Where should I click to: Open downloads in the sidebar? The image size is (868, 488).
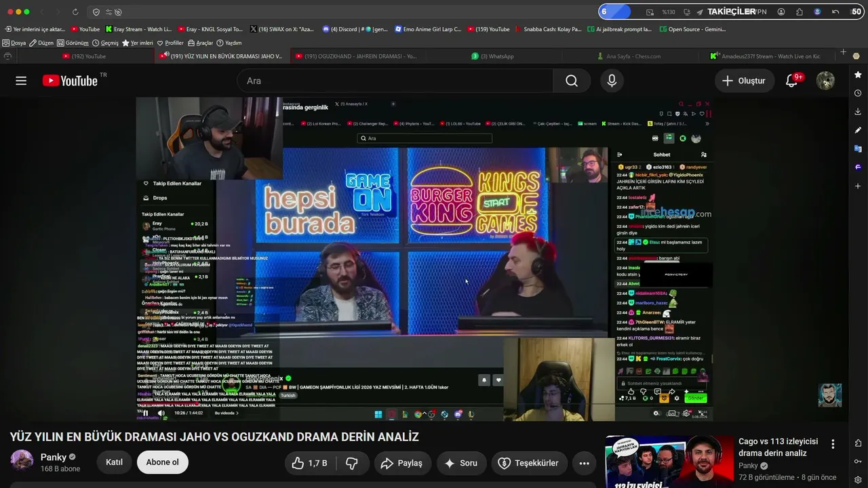[858, 111]
